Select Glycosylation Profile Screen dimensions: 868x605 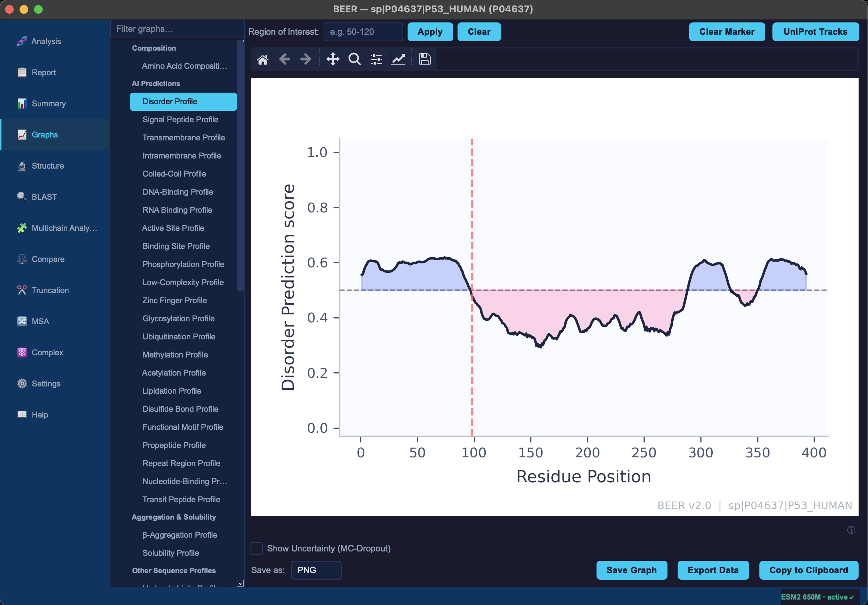(184, 318)
